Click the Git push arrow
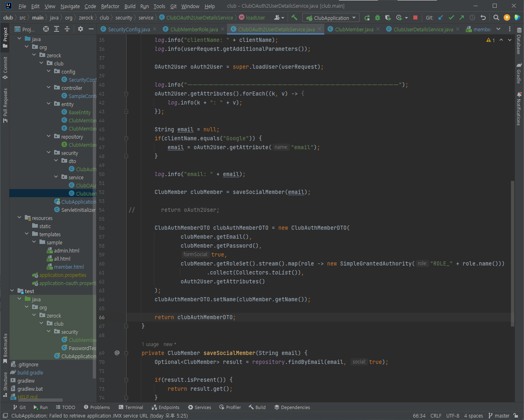 [461, 17]
